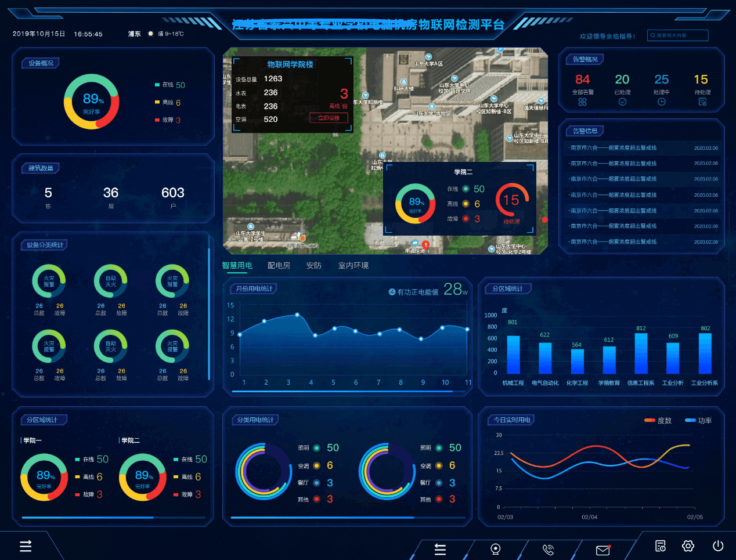Click the 处理中 clock icon
The image size is (736, 560).
coord(661,102)
